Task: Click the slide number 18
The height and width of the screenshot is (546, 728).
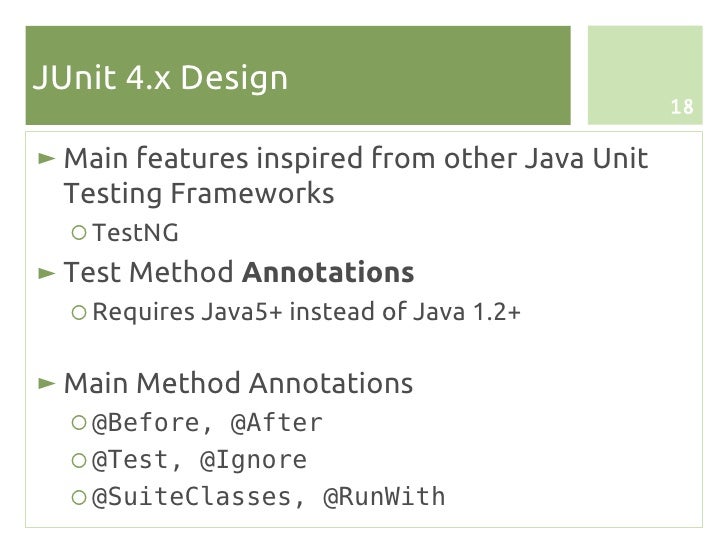Action: tap(682, 107)
